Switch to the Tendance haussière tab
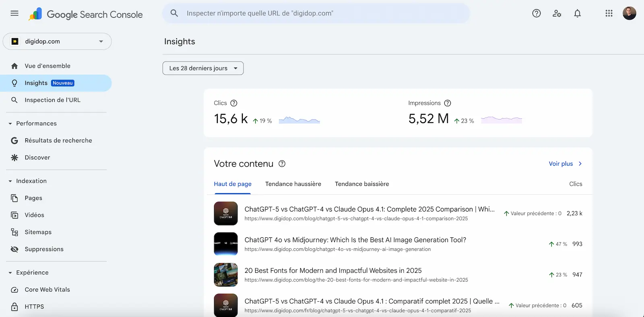This screenshot has width=644, height=317. pos(293,184)
